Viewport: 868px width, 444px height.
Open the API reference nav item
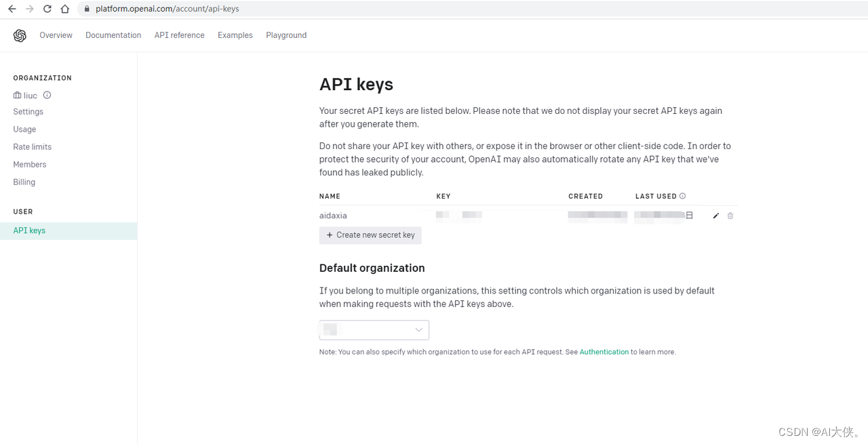click(179, 35)
